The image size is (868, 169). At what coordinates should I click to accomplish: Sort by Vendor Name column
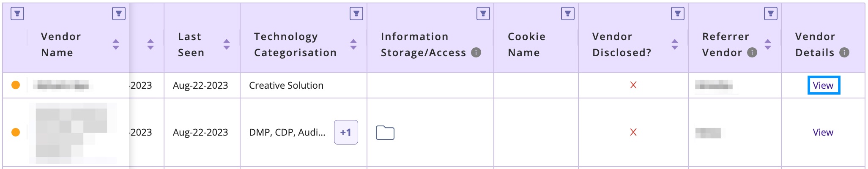coord(116,44)
